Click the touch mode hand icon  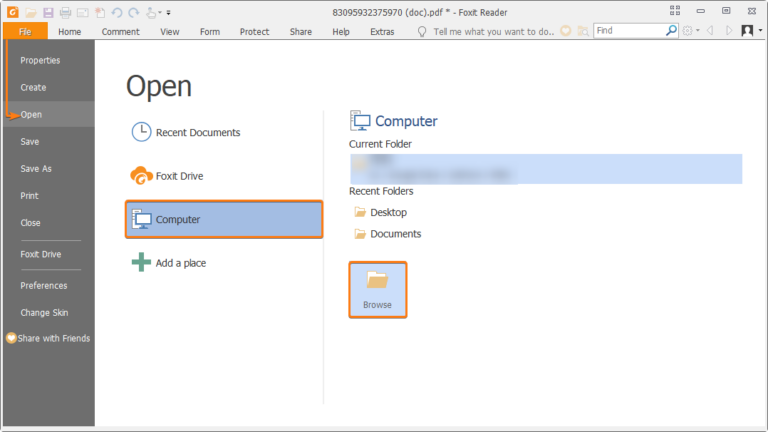[151, 13]
